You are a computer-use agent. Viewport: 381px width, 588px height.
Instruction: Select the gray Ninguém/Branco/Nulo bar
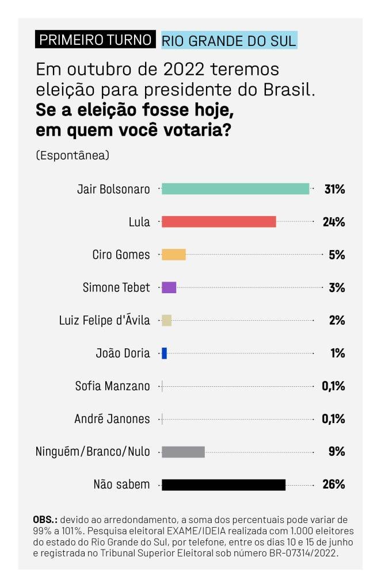pyautogui.click(x=183, y=452)
